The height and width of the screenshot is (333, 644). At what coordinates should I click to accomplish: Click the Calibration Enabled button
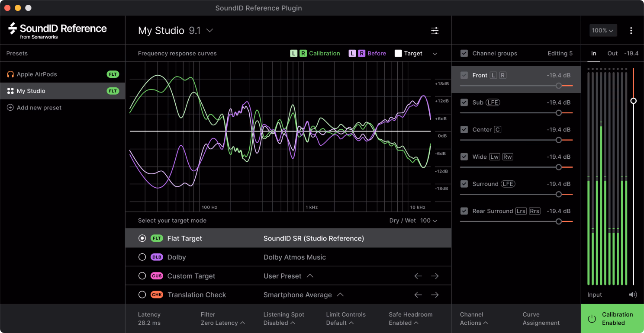pyautogui.click(x=612, y=319)
